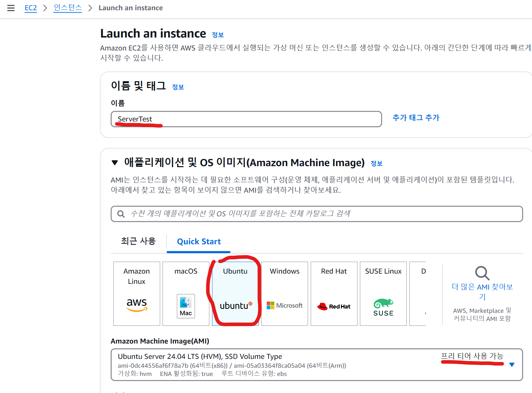
Task: Switch to the 최근 사용 tab
Action: click(138, 241)
